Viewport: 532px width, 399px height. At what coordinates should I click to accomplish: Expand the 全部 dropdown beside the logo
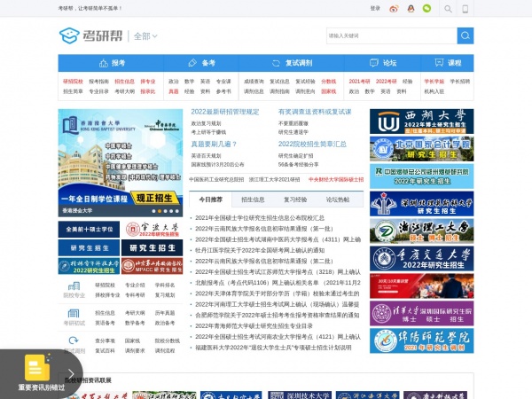145,36
